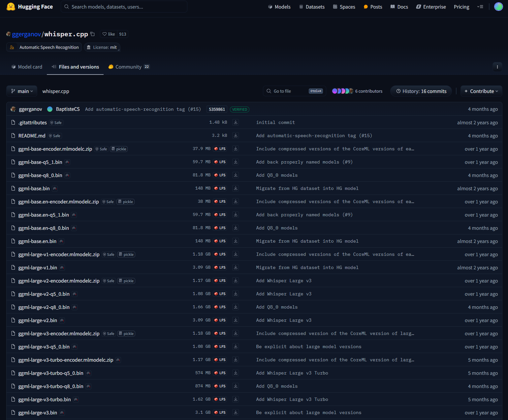
Task: Download ggml-large-v1.bin via its download icon
Action: coord(236,267)
